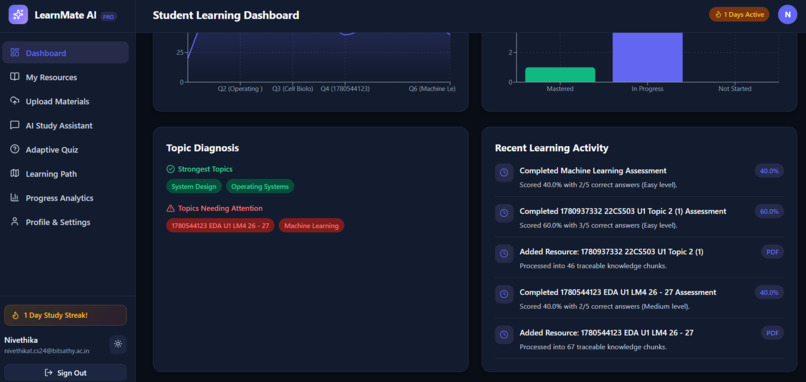Select the 1780544123 EDA U1 LM4 26 - 27 tag
This screenshot has height=382, width=806.
tap(220, 225)
